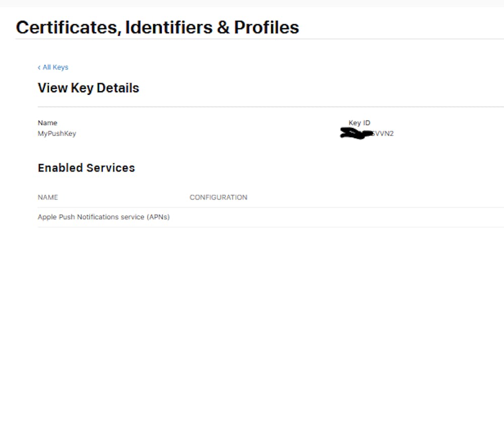Click the Name field label
The height and width of the screenshot is (424, 504).
tap(47, 123)
